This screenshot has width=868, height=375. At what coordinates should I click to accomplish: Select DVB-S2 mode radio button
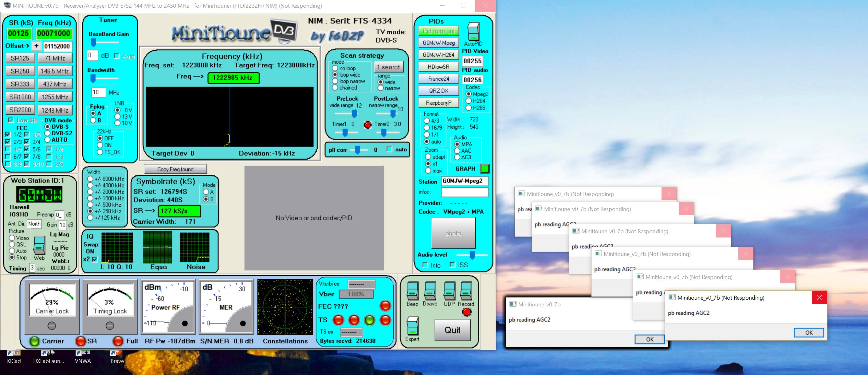click(x=48, y=133)
